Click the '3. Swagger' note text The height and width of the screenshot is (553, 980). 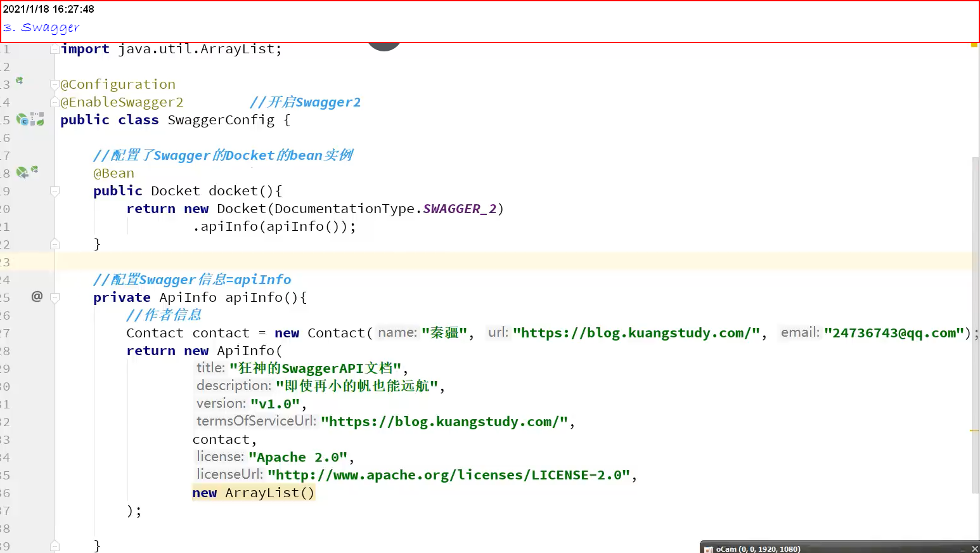[x=41, y=27]
